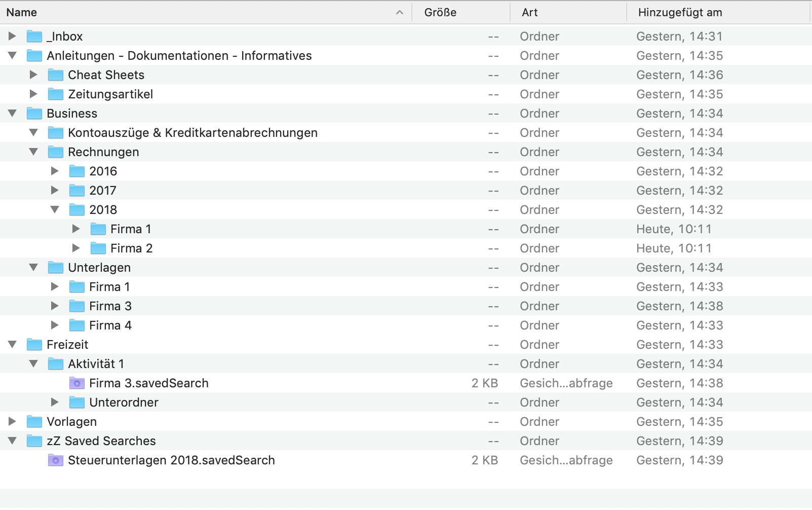Click the Steuerunterlagen 2018 saved search icon
Image resolution: width=812 pixels, height=510 pixels.
tap(55, 460)
